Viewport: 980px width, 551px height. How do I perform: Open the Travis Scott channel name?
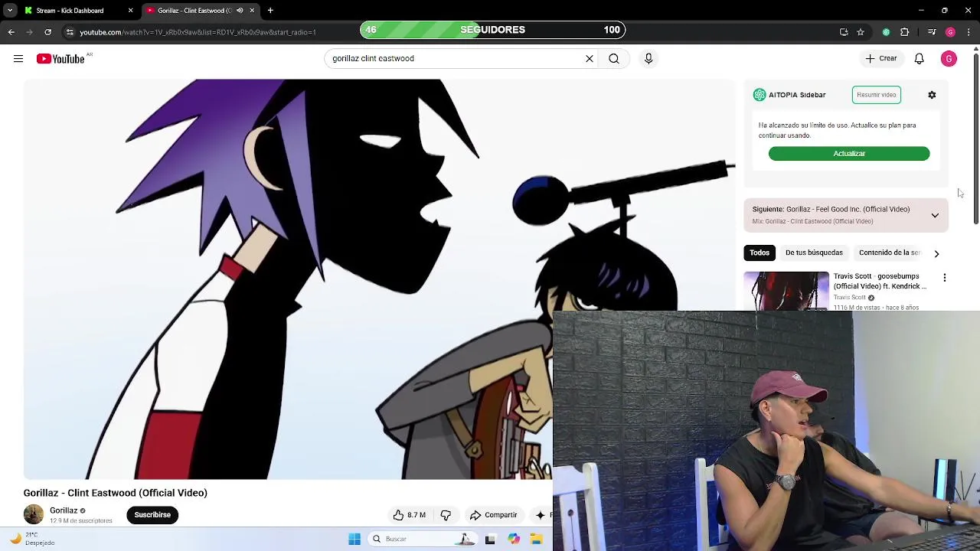pos(850,298)
